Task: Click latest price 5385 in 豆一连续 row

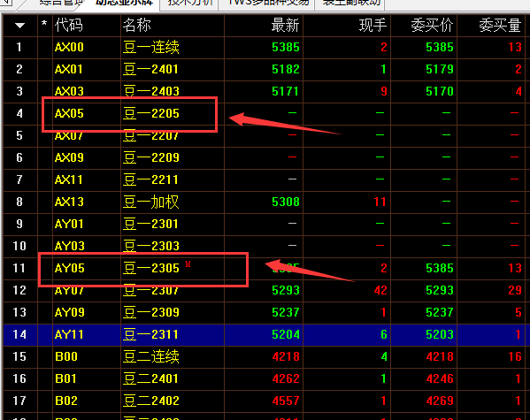Action: coord(286,47)
